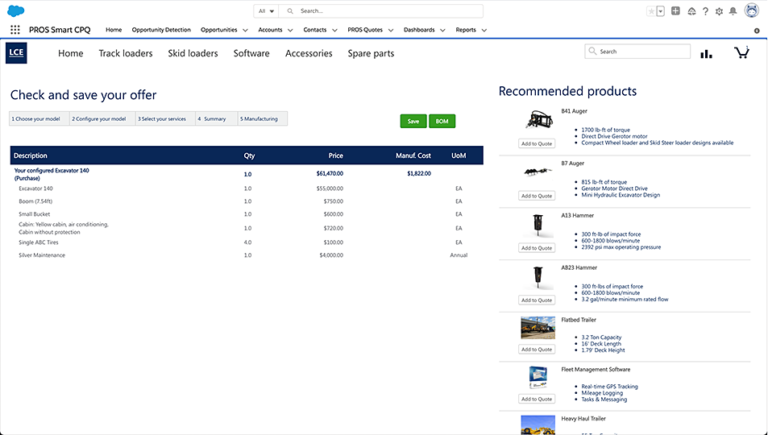768x435 pixels.
Task: Add Flatbed Trailer to quote
Action: pos(537,349)
